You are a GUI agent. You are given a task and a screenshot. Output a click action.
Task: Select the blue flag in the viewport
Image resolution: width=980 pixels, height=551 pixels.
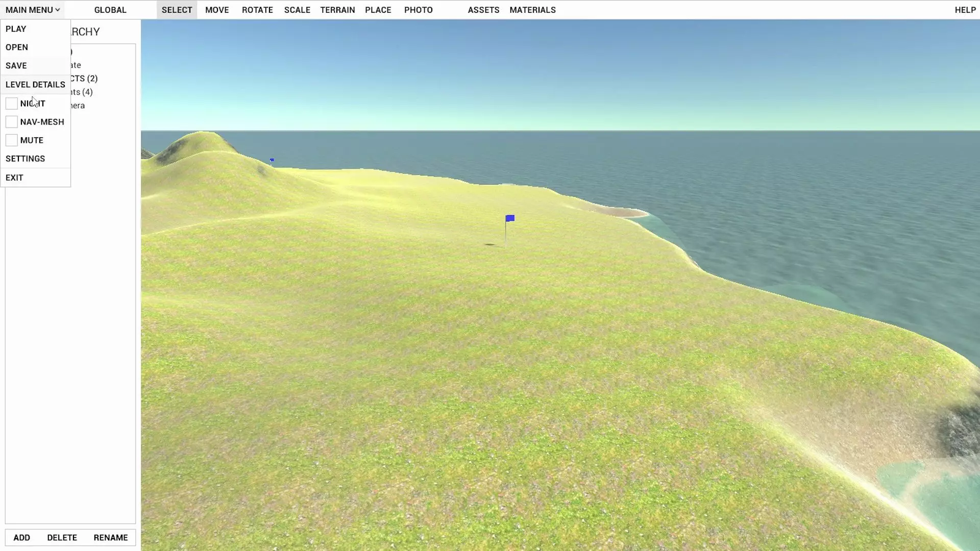point(510,219)
